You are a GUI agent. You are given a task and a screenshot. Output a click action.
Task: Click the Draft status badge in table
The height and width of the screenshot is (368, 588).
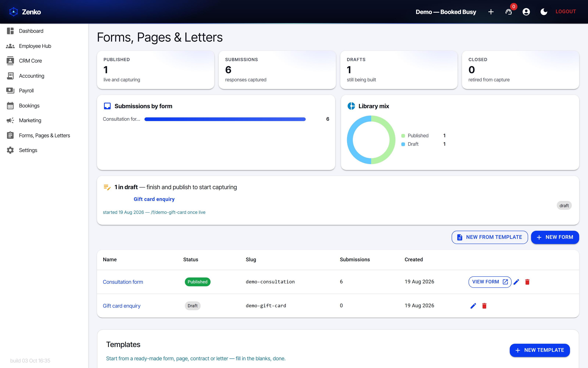(192, 306)
